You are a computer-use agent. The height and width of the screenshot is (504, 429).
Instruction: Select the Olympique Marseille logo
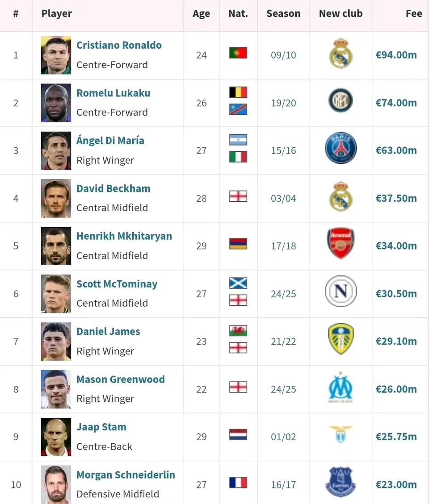point(341,387)
